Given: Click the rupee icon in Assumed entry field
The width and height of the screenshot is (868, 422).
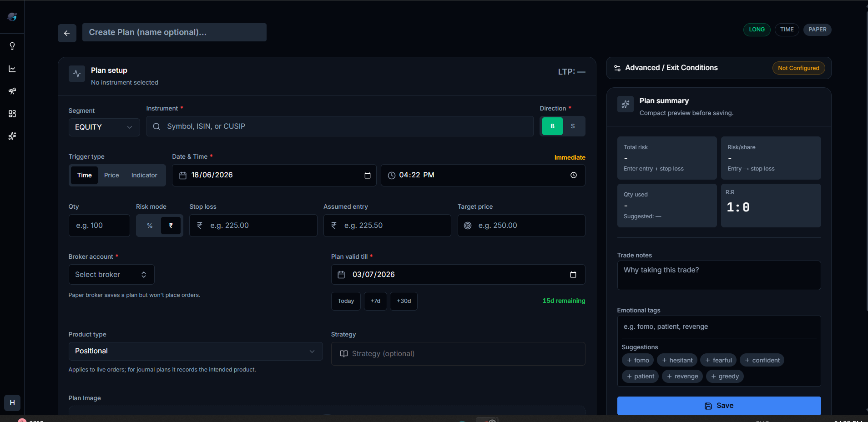Looking at the screenshot, I should click(x=334, y=225).
